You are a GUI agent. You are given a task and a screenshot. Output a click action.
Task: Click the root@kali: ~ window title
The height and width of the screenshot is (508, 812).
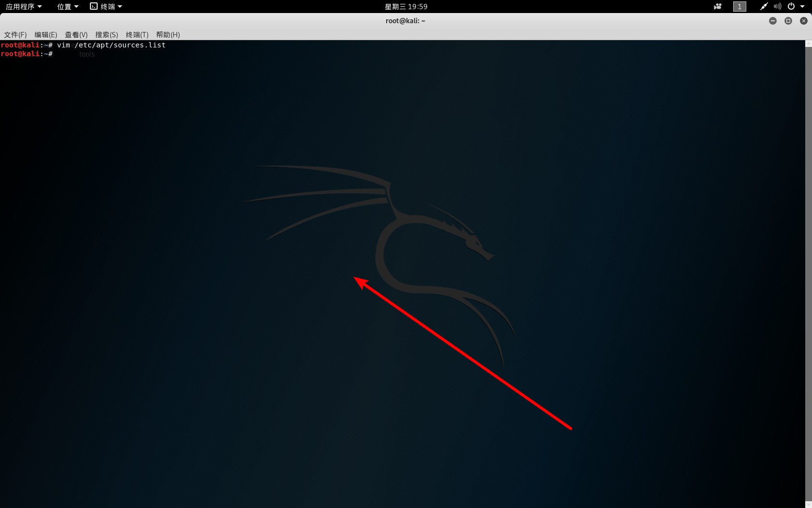pos(406,21)
